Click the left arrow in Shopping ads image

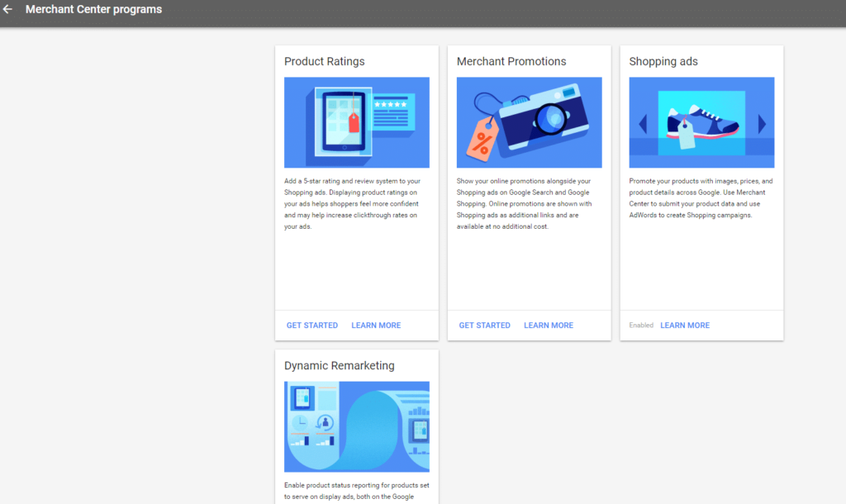pyautogui.click(x=643, y=125)
